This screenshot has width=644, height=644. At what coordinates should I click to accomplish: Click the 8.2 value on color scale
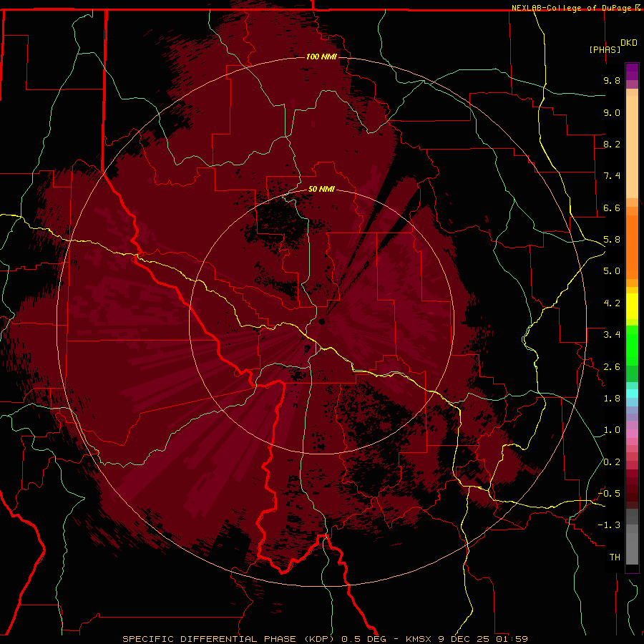[612, 144]
